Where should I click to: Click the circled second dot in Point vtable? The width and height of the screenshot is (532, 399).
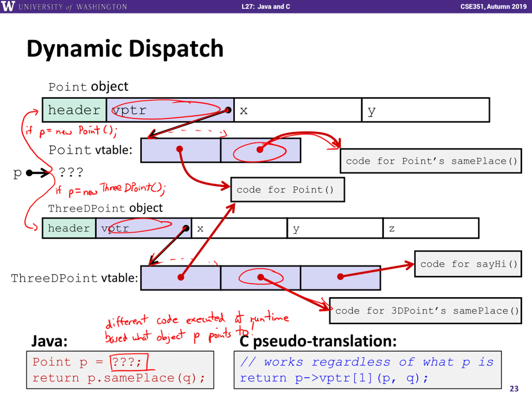click(260, 150)
